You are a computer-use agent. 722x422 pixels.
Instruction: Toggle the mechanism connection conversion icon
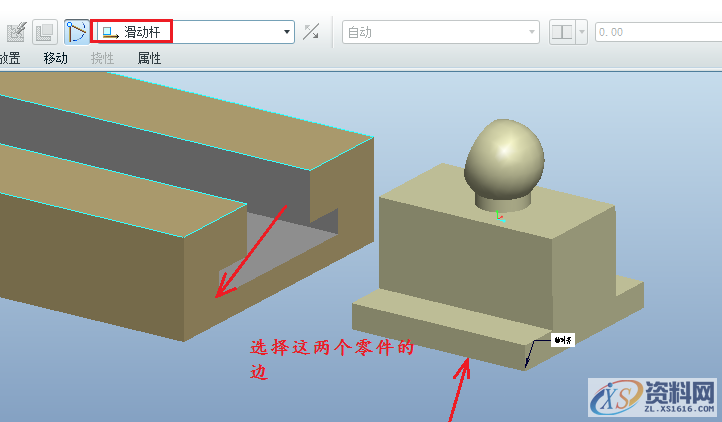coord(76,32)
